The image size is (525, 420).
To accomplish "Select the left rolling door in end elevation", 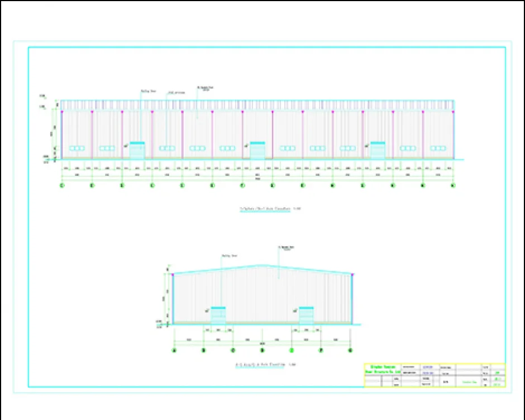I will point(218,315).
